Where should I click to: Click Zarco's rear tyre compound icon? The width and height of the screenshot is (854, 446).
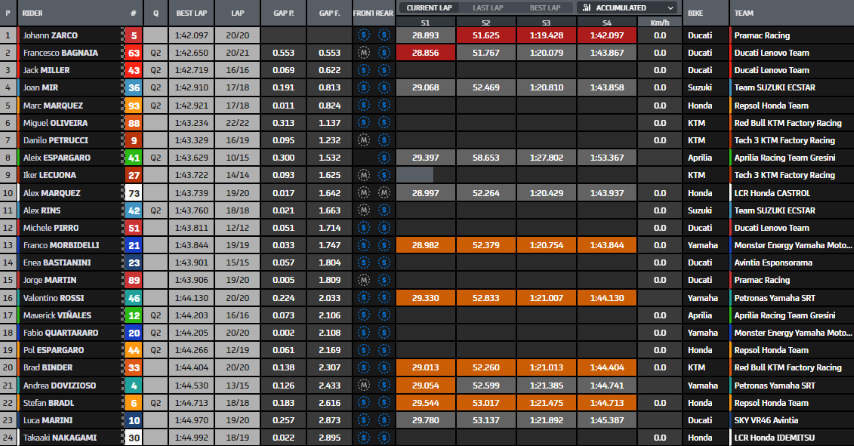[382, 35]
